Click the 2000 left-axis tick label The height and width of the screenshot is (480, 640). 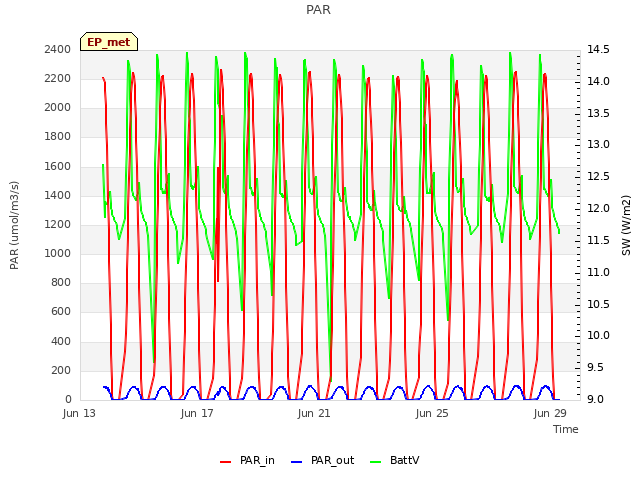tap(58, 108)
